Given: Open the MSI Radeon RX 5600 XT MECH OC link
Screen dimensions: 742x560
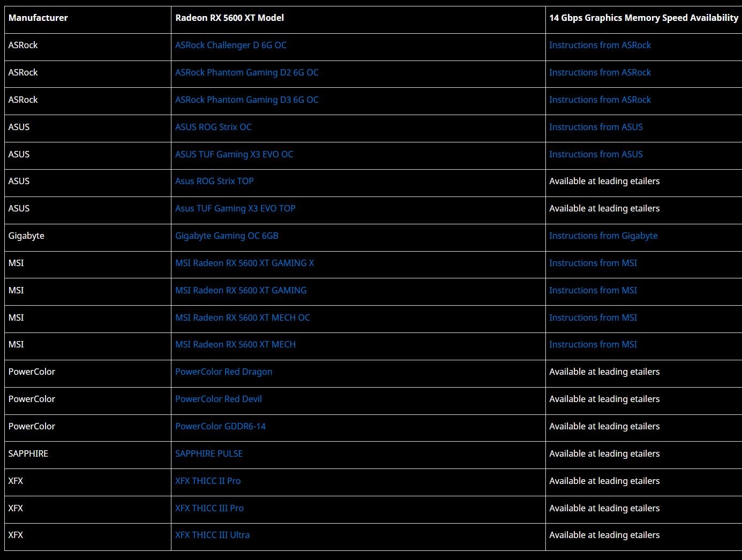Looking at the screenshot, I should pyautogui.click(x=242, y=318).
